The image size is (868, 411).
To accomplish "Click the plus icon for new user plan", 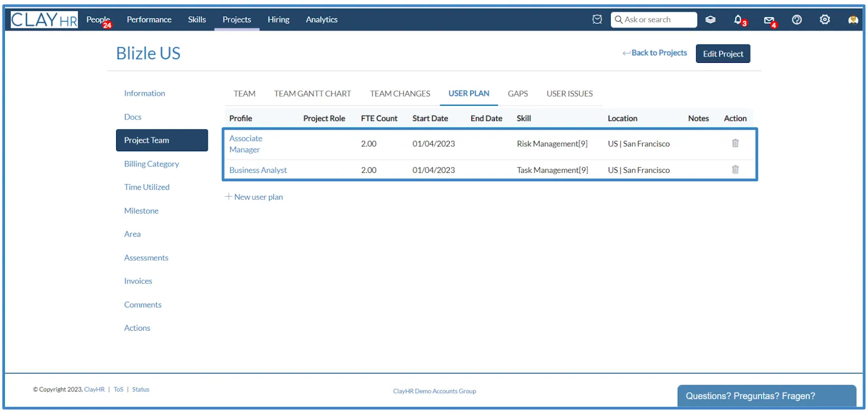I will [228, 196].
